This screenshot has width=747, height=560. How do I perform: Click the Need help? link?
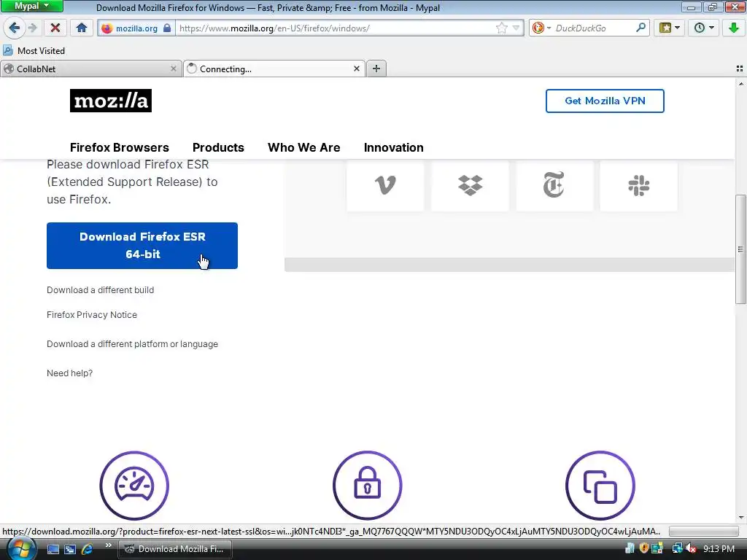[69, 373]
